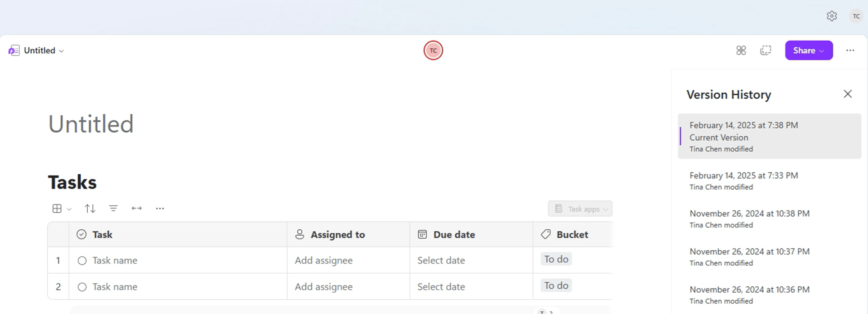The image size is (868, 314).
Task: Open the table's more options ellipsis icon
Action: 160,208
